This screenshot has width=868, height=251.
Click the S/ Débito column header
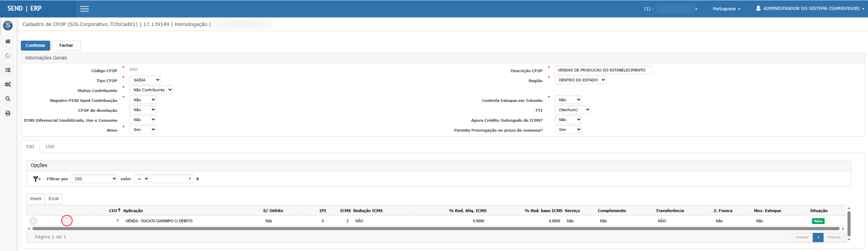273,211
